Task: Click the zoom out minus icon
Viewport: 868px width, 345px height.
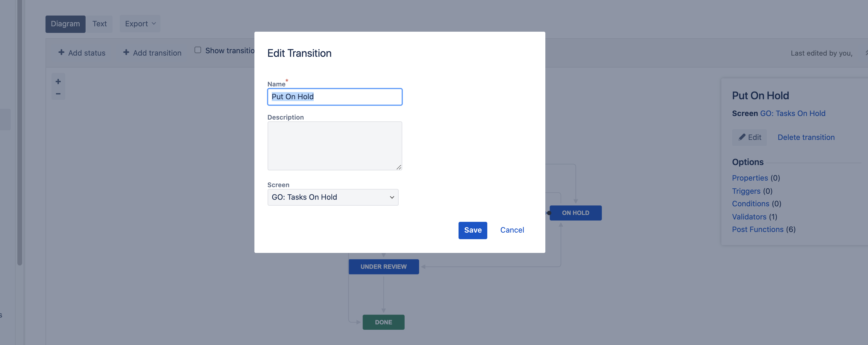Action: tap(58, 94)
